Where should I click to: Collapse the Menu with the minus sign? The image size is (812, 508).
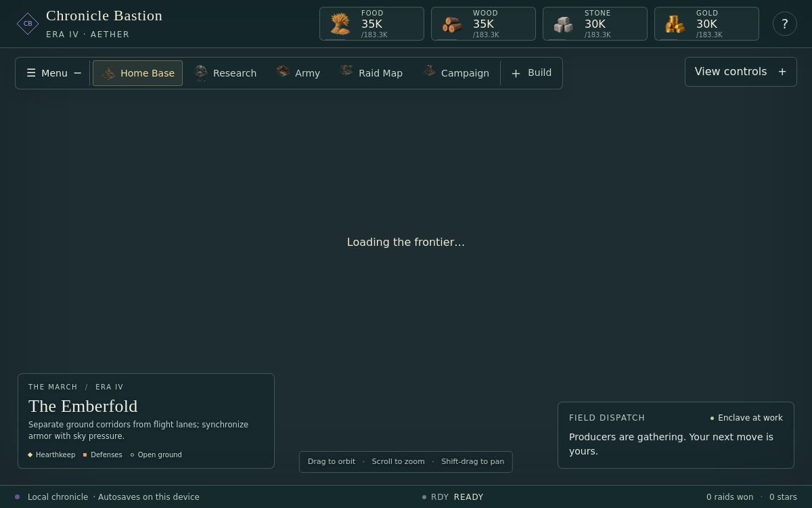[78, 73]
